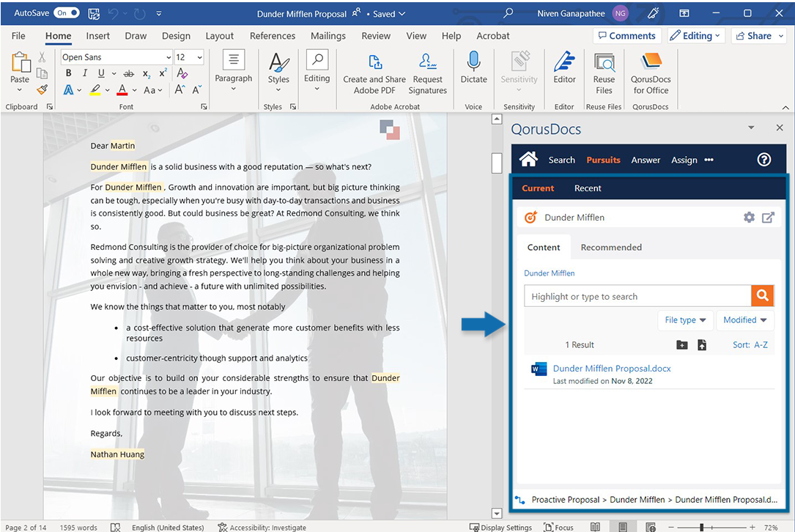Screen dimensions: 795x532
Task: Click Accessibility: Investigate in status bar
Action: (x=262, y=528)
